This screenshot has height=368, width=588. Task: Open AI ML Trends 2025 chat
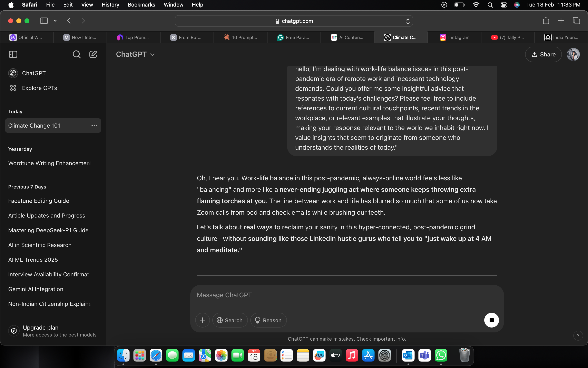tap(53, 260)
